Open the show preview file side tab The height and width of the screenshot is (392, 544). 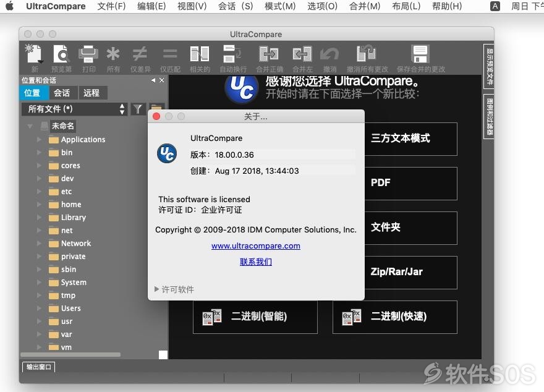pyautogui.click(x=488, y=66)
